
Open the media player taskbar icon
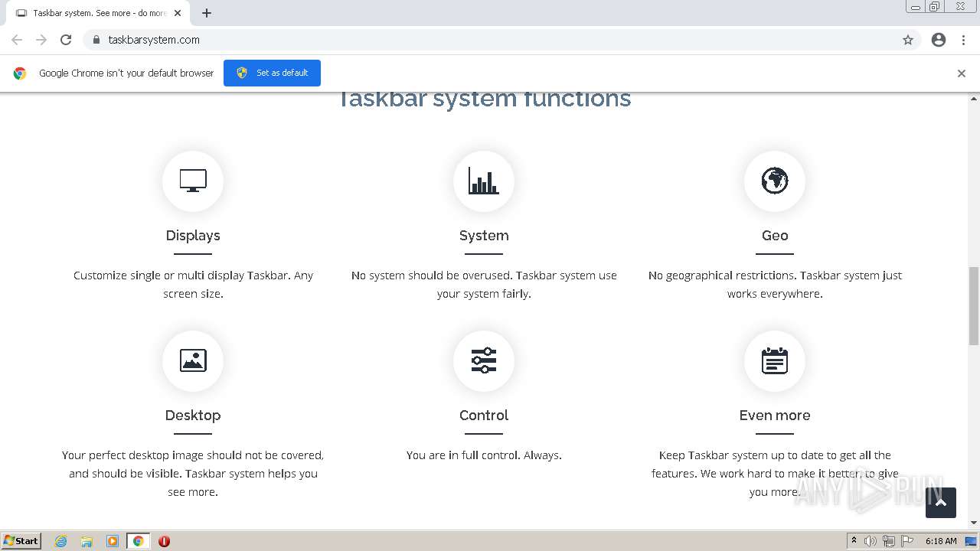pos(113,541)
